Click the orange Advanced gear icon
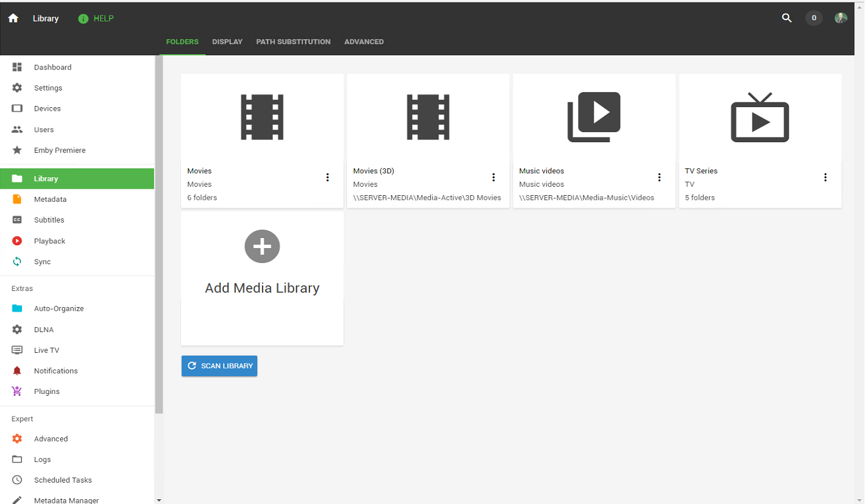The image size is (865, 504). point(17,439)
